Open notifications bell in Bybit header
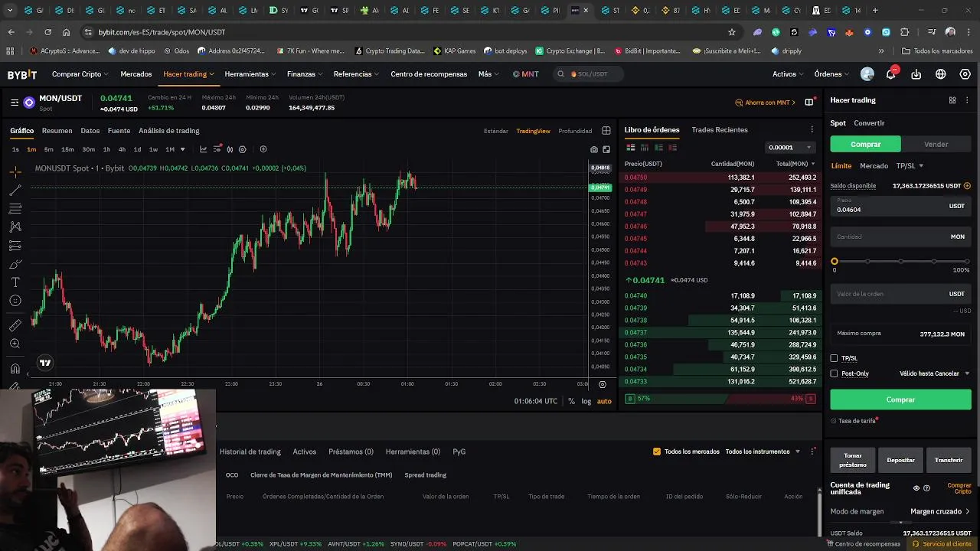Screen dimensions: 980x551 click(891, 74)
